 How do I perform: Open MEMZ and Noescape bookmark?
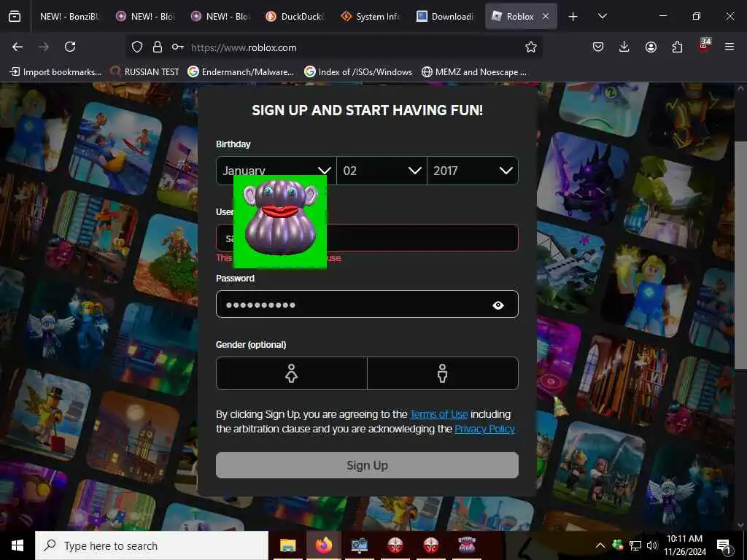tap(474, 72)
